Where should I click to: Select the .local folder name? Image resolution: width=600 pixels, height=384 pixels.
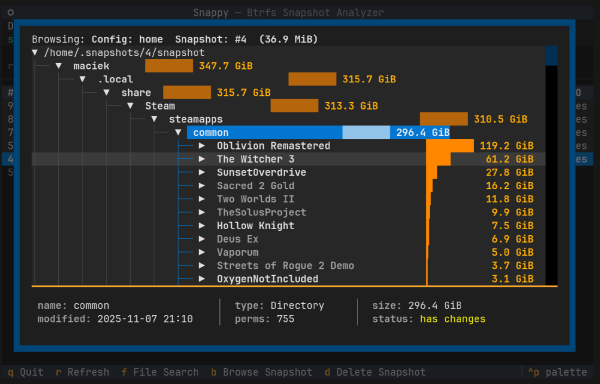click(x=115, y=79)
